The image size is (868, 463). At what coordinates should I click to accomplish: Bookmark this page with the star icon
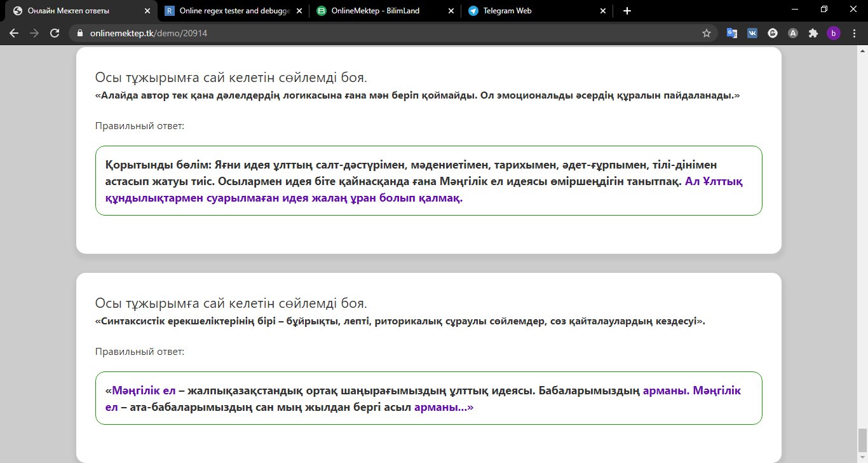706,33
